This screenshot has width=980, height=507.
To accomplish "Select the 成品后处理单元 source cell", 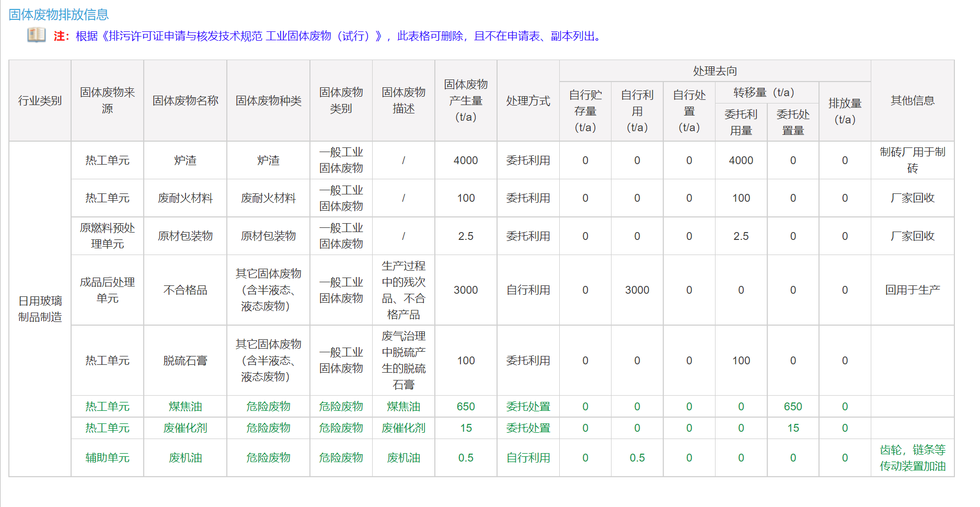I will click(x=107, y=290).
